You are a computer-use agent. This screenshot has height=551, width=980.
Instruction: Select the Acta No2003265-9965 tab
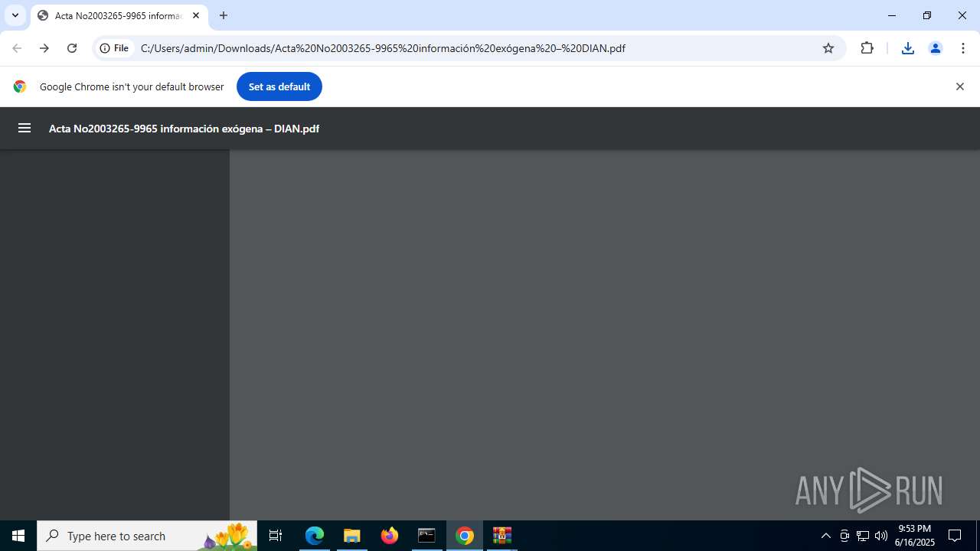pos(119,15)
